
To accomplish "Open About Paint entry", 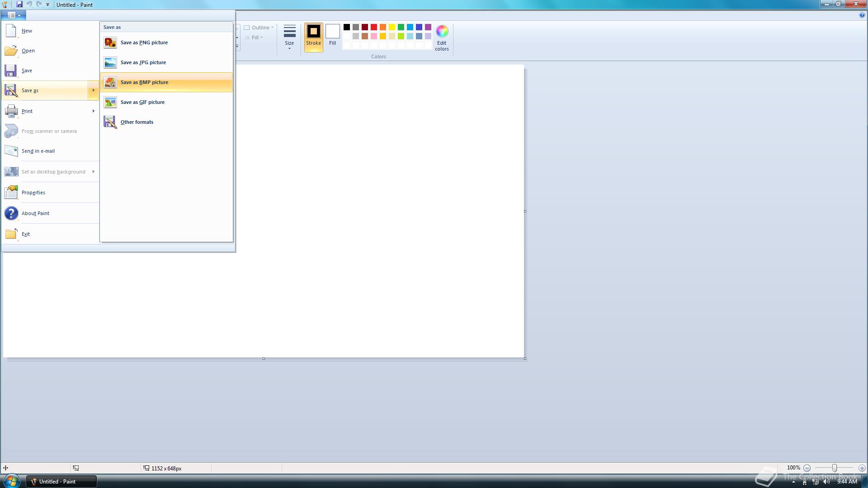I will click(50, 213).
